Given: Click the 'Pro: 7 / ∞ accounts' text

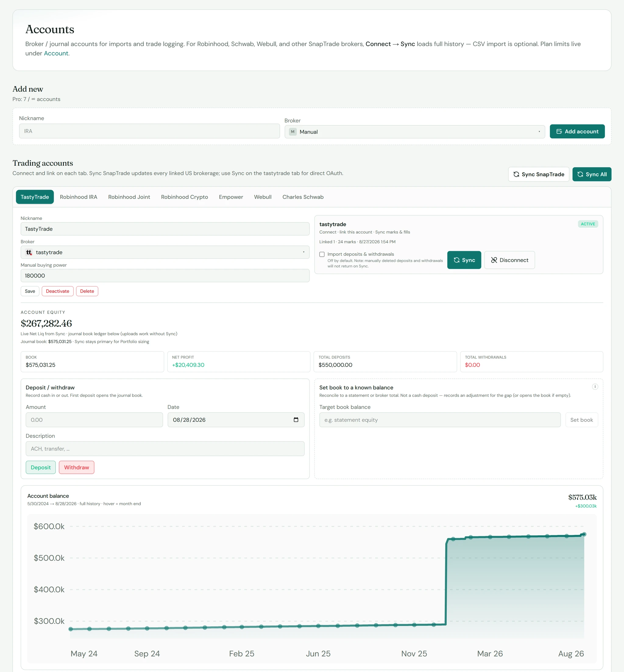Looking at the screenshot, I should pos(37,99).
